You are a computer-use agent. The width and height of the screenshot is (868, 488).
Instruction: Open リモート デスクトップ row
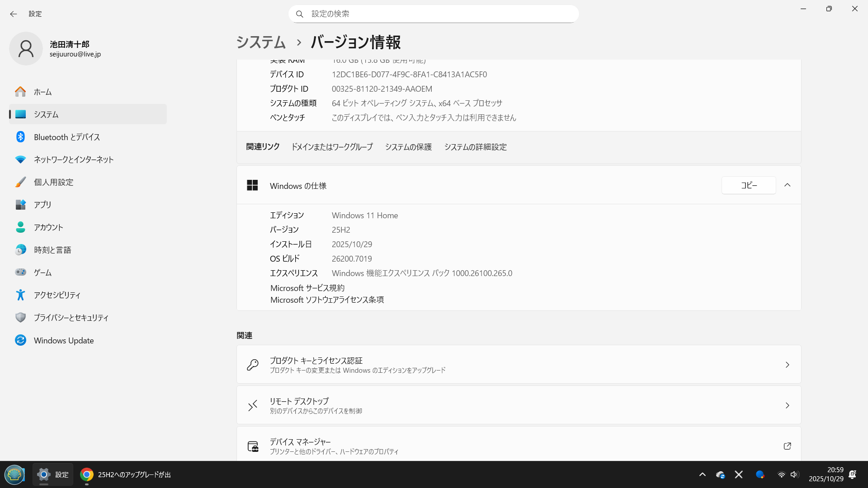519,405
